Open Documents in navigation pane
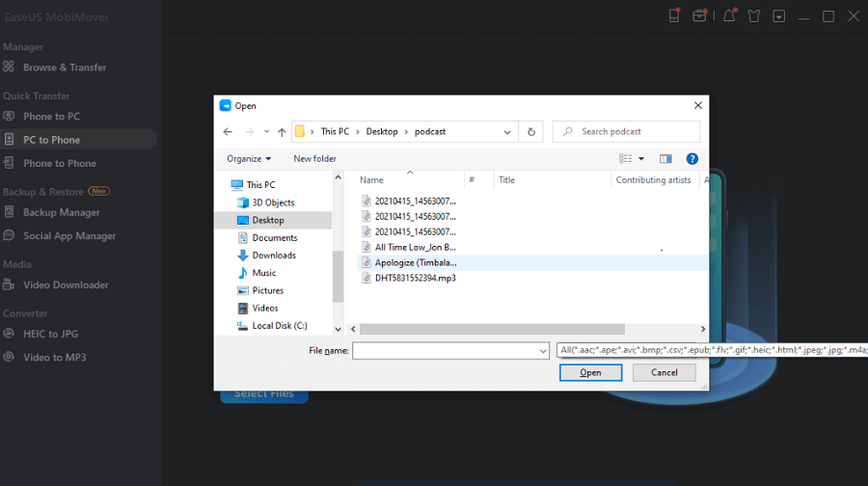The image size is (868, 486). click(x=267, y=238)
